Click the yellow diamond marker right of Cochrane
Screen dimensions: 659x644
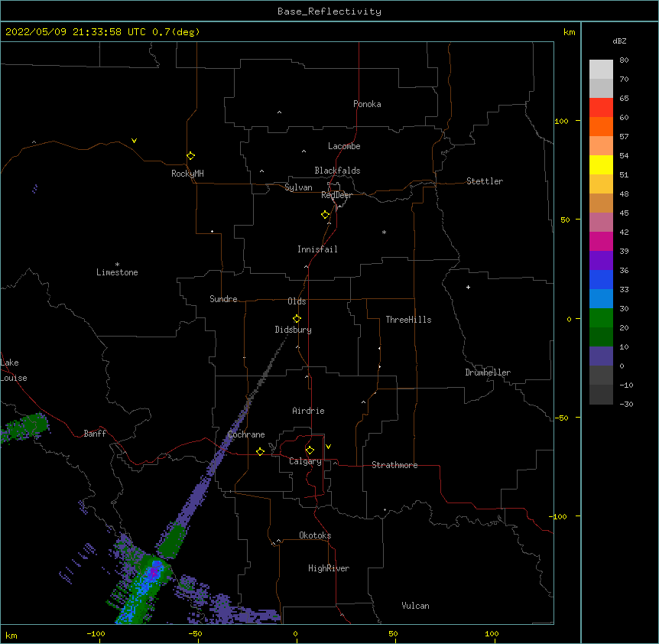pos(260,451)
